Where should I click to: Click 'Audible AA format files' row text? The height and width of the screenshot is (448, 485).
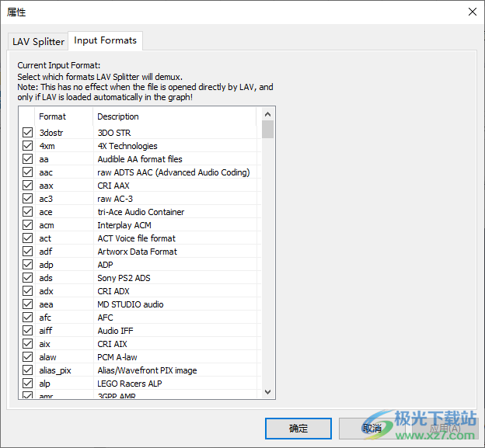pos(140,159)
